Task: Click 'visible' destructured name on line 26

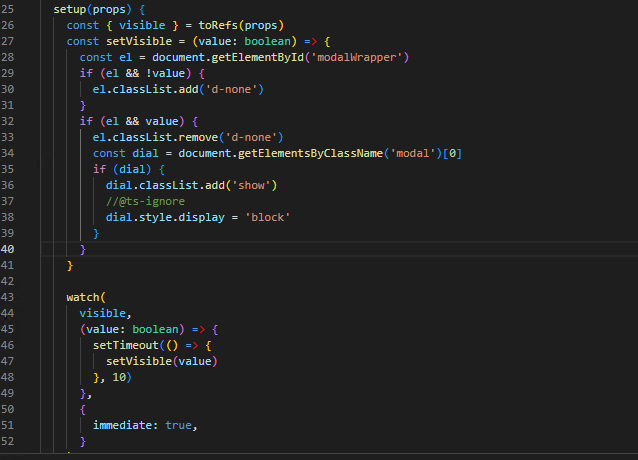Action: coord(142,25)
